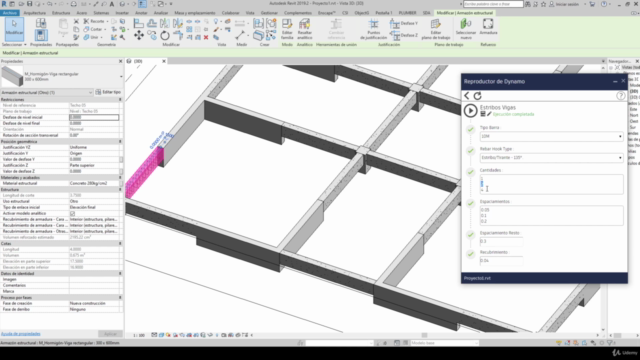Click the Aplicar button in Propiedades

(110, 334)
